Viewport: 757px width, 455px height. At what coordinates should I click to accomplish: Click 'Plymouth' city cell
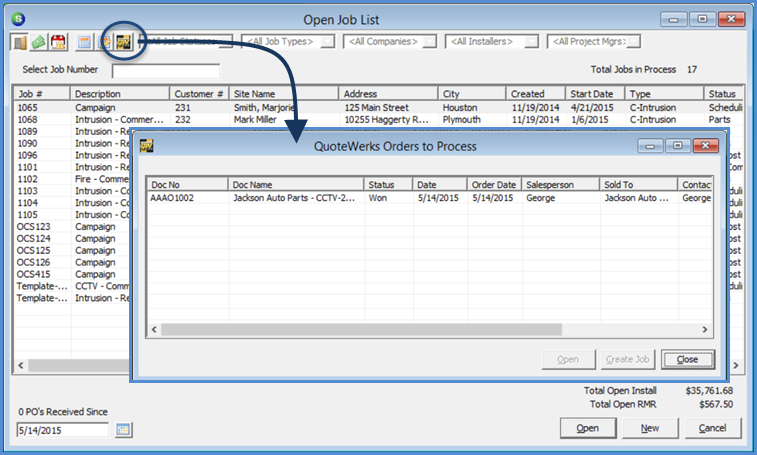pyautogui.click(x=462, y=119)
